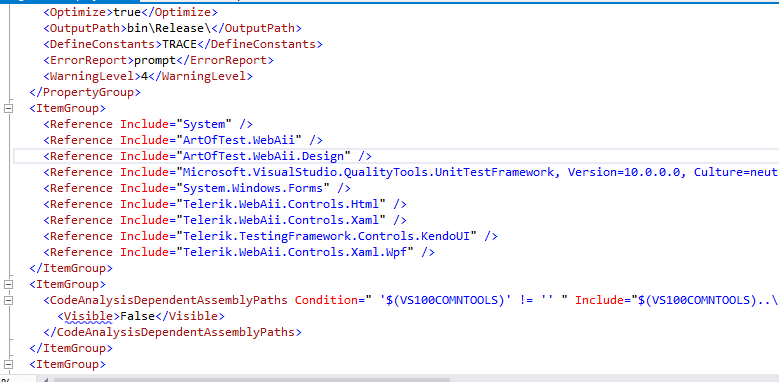
Task: Collapse the ItemGroup wrapping CodeAnalysisDependentAssemblyPaths
Action: click(x=8, y=284)
